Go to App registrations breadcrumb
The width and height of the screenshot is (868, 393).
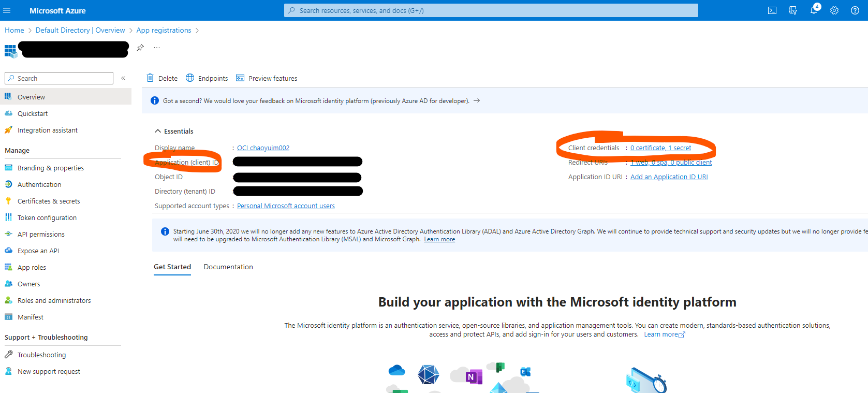tap(164, 30)
